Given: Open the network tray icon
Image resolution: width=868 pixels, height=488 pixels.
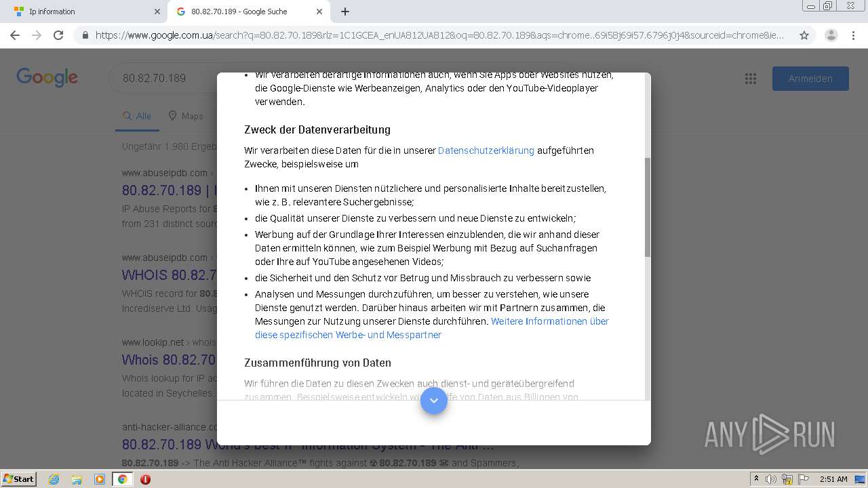Looking at the screenshot, I should (x=787, y=479).
